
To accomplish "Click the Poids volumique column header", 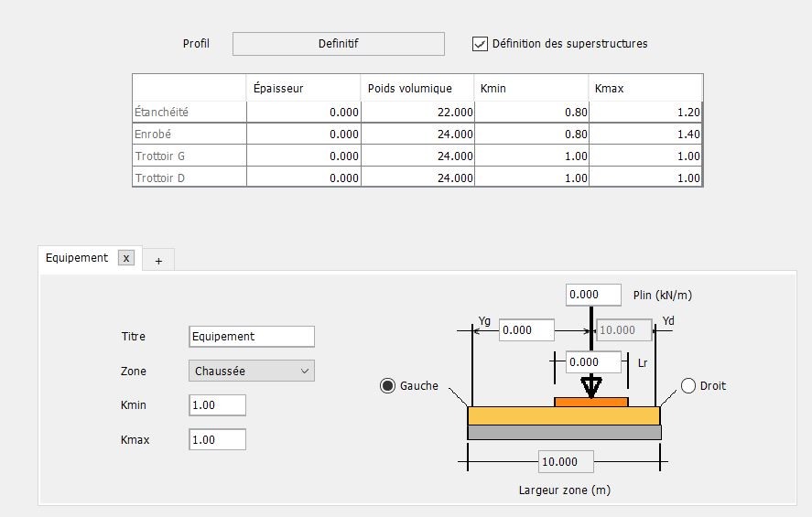I will [418, 88].
